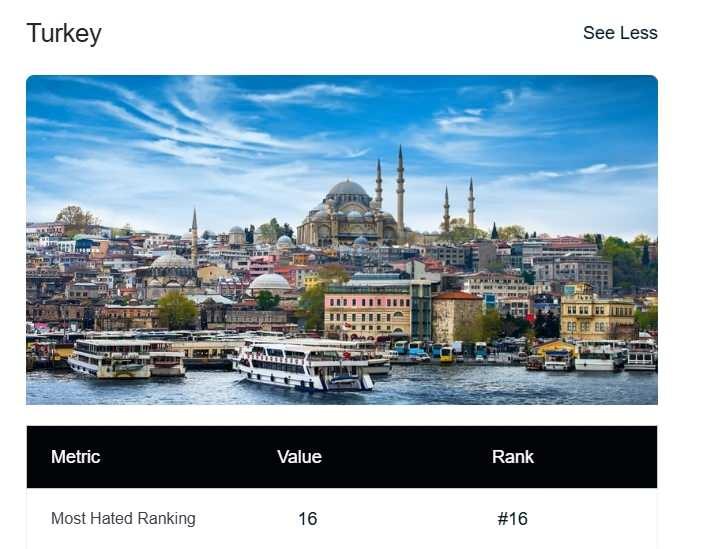Click the wispy clouds in upper sky
Screen dimensions: 701x549
point(201,121)
